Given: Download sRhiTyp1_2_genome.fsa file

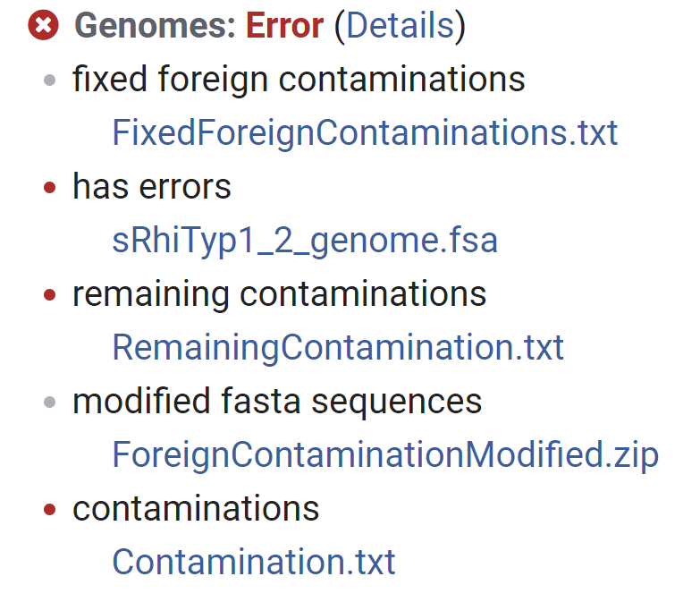Looking at the screenshot, I should pyautogui.click(x=305, y=241).
